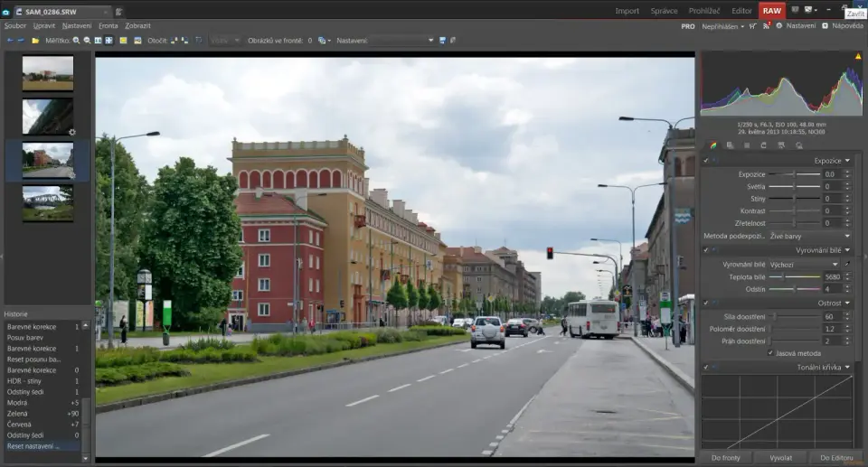Open the Vyrovnání bílé preset dropdown
The height and width of the screenshot is (467, 868).
803,265
